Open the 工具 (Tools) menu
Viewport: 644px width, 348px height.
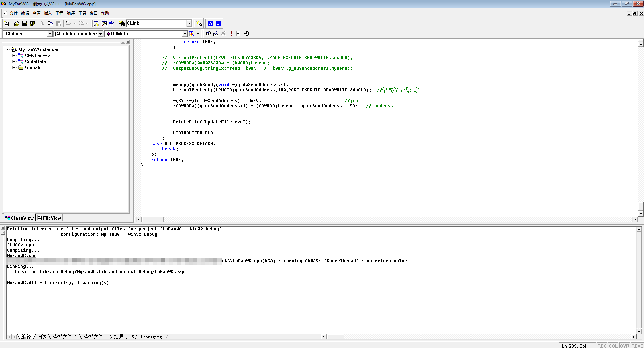click(82, 13)
